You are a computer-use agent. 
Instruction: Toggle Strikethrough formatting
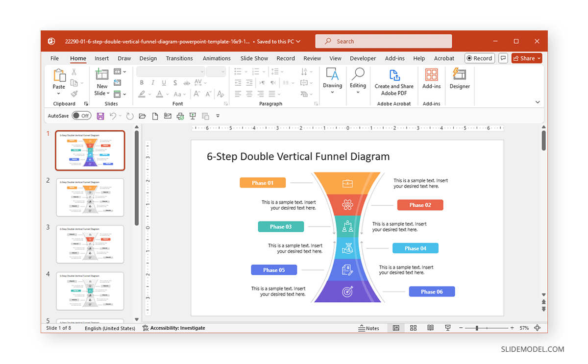[x=187, y=83]
